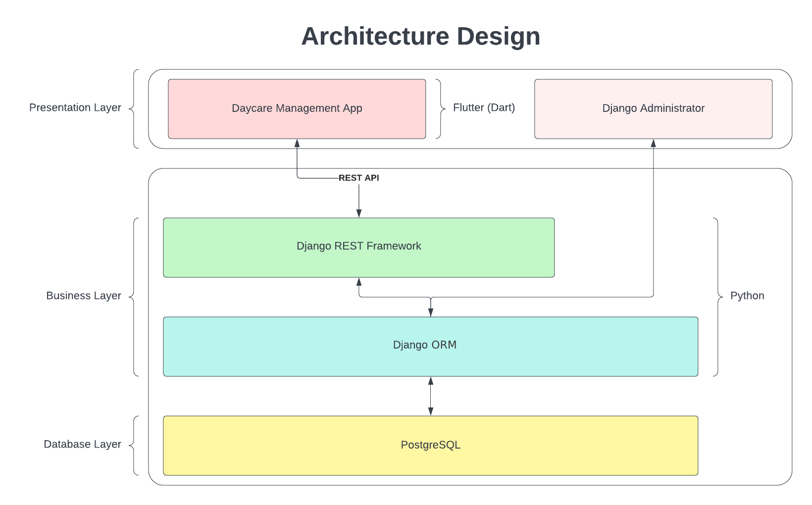Click the Business Layer label

click(x=84, y=296)
